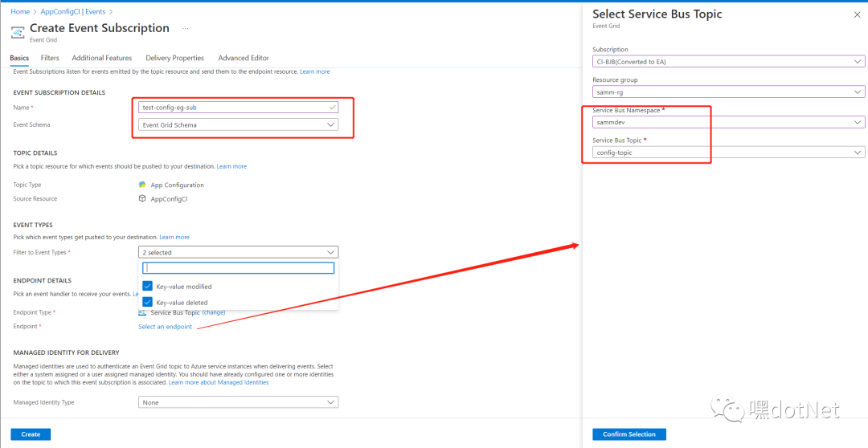Open Learn more about Managed Identities link
Screen dimensions: 868x448
[x=219, y=382]
